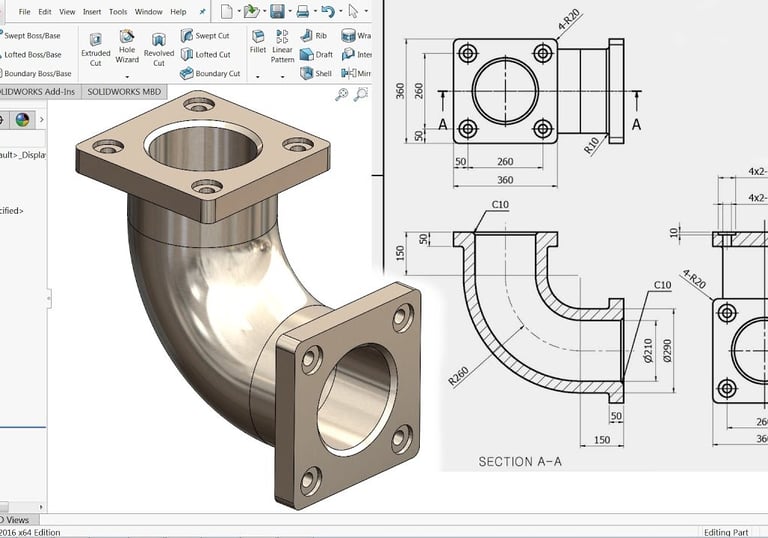
Task: Expand the Print dropdown arrow
Action: 315,11
